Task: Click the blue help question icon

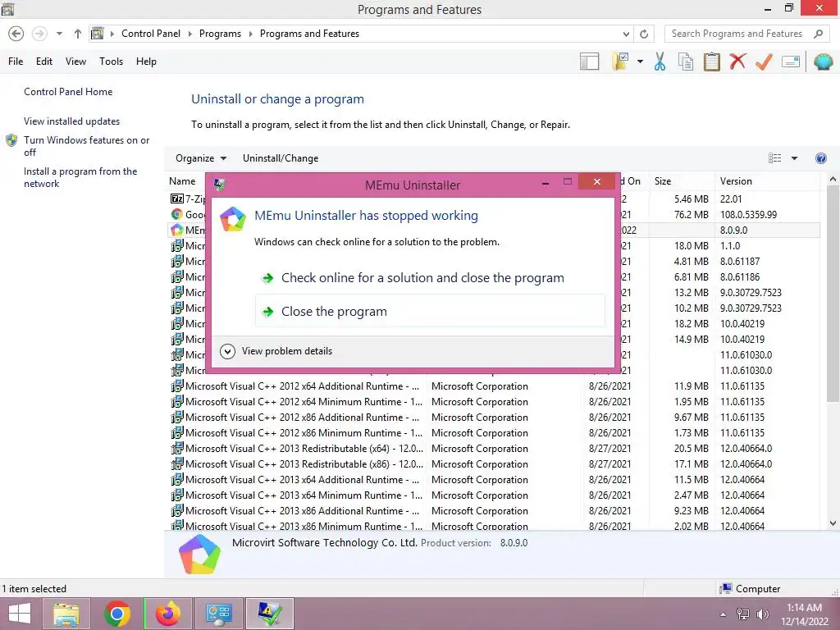Action: click(820, 158)
